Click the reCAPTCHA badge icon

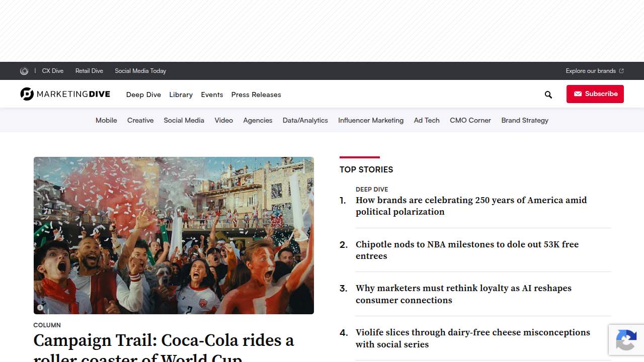[x=626, y=340]
